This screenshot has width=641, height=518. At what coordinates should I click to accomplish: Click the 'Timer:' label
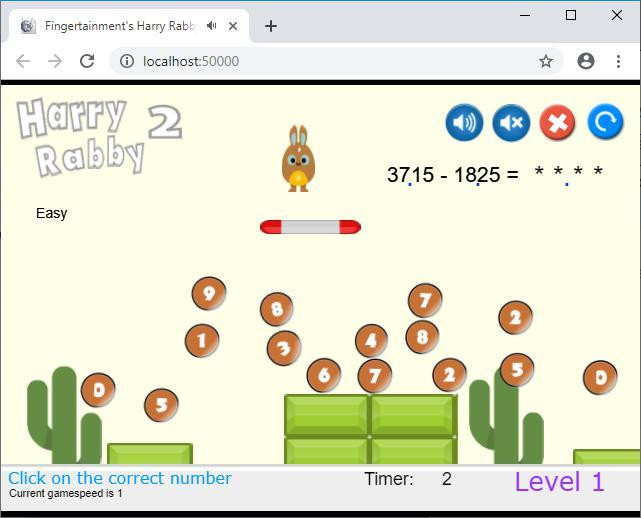[x=389, y=479]
